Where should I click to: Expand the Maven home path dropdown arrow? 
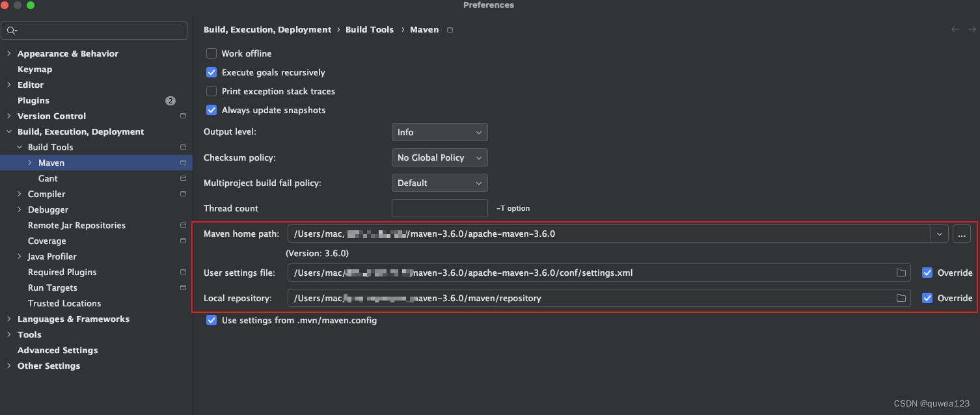[939, 234]
